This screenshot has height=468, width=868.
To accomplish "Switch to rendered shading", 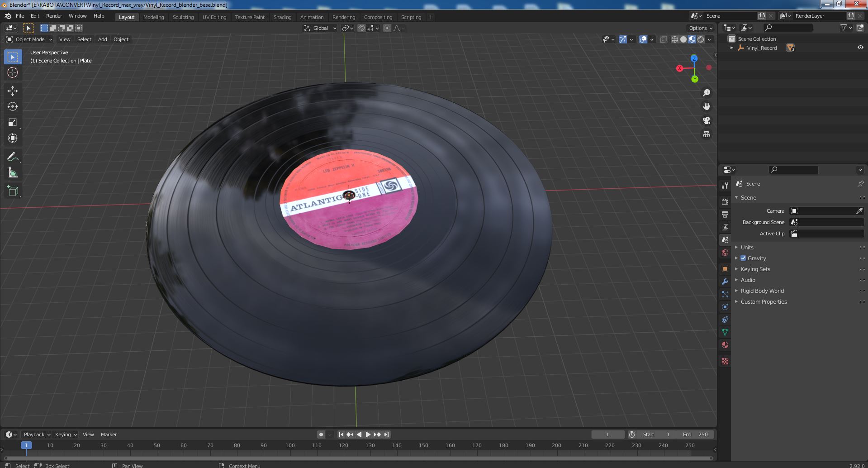I will (701, 39).
